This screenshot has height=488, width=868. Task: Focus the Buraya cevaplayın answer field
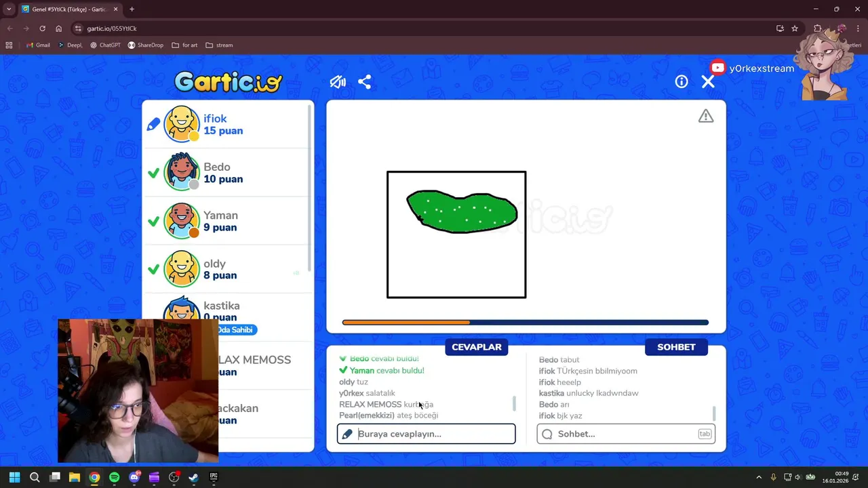coord(427,434)
